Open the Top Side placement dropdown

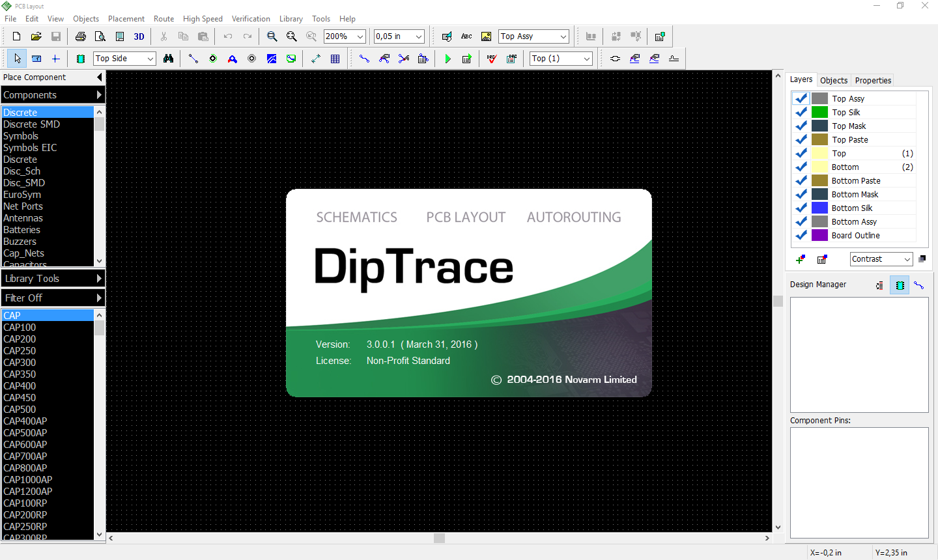150,59
